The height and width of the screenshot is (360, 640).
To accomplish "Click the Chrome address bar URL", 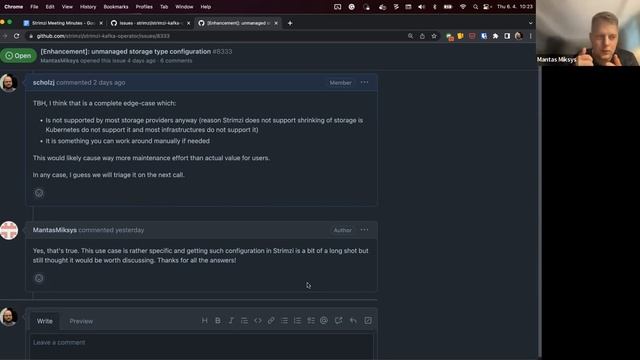I will pyautogui.click(x=103, y=36).
